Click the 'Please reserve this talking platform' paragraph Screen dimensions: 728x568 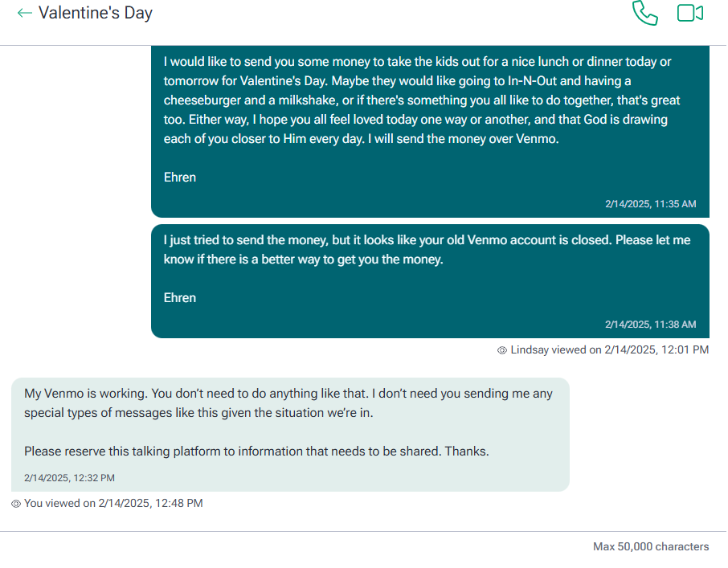coord(256,452)
